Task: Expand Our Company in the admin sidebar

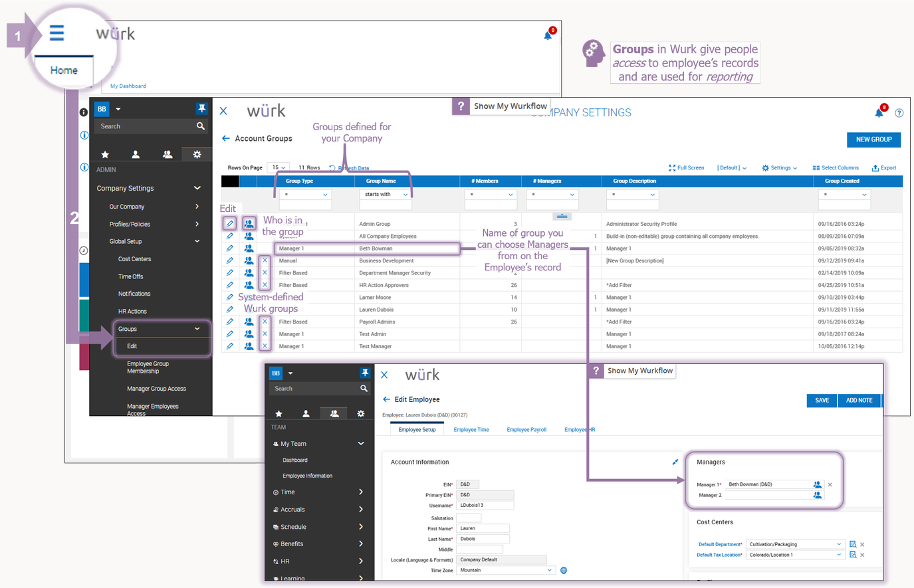Action: (x=197, y=207)
